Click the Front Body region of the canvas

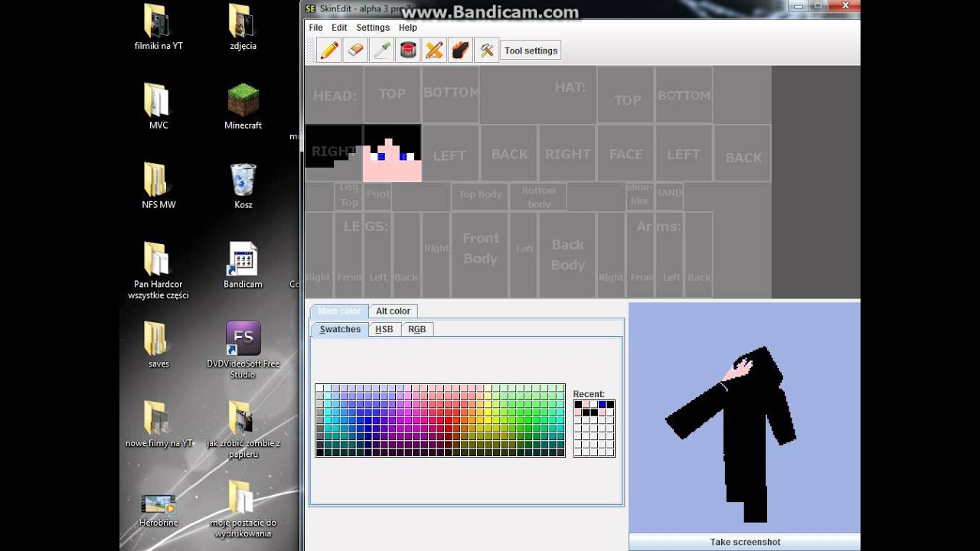pos(480,255)
